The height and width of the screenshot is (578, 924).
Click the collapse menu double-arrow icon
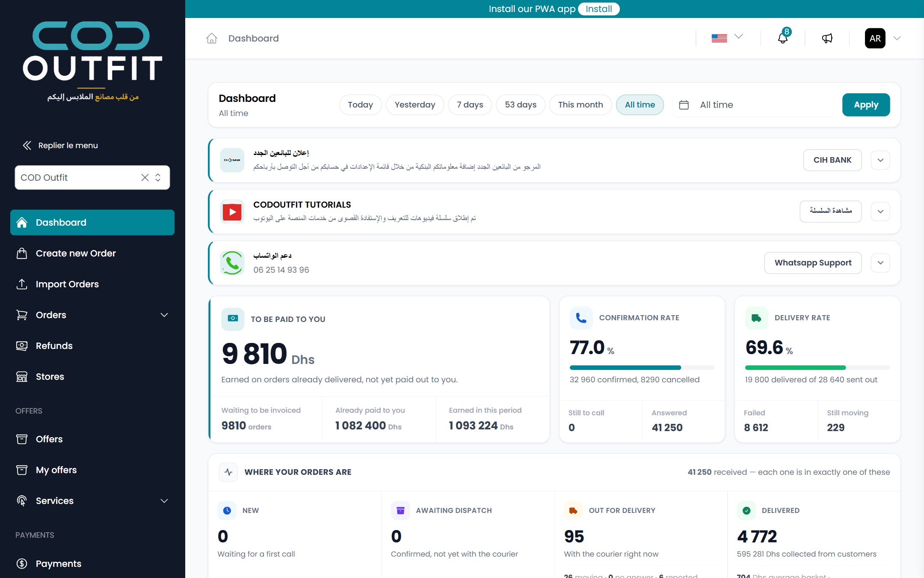pos(27,146)
